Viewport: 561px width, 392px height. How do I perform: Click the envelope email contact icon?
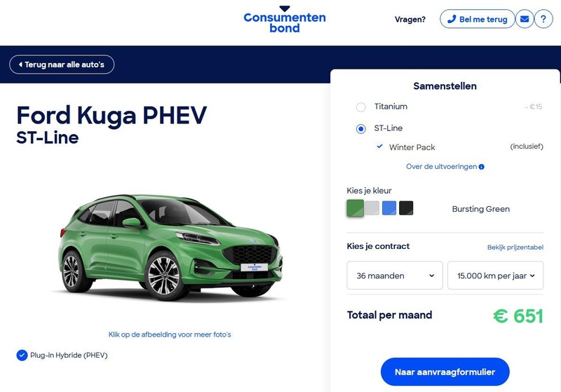click(525, 19)
